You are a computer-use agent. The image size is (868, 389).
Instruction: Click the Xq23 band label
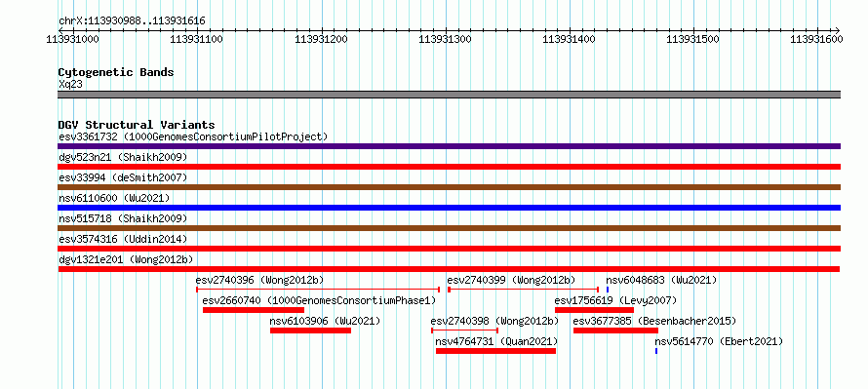(x=71, y=85)
